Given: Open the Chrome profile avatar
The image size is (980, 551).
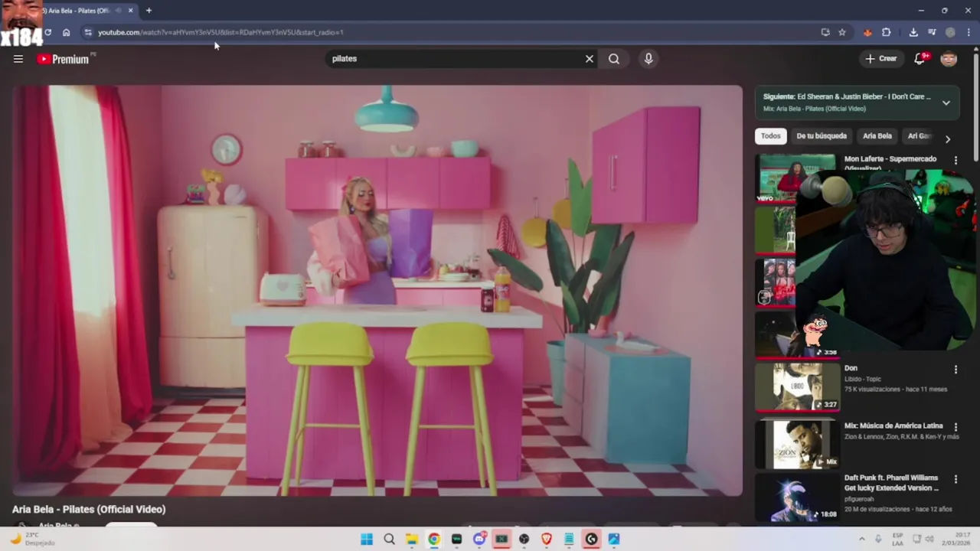Looking at the screenshot, I should (x=951, y=32).
